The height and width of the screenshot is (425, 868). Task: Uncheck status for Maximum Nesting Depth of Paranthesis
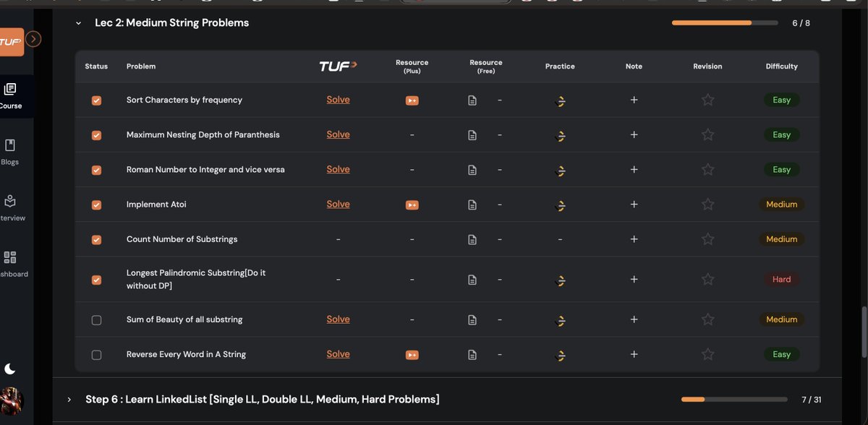pos(96,135)
